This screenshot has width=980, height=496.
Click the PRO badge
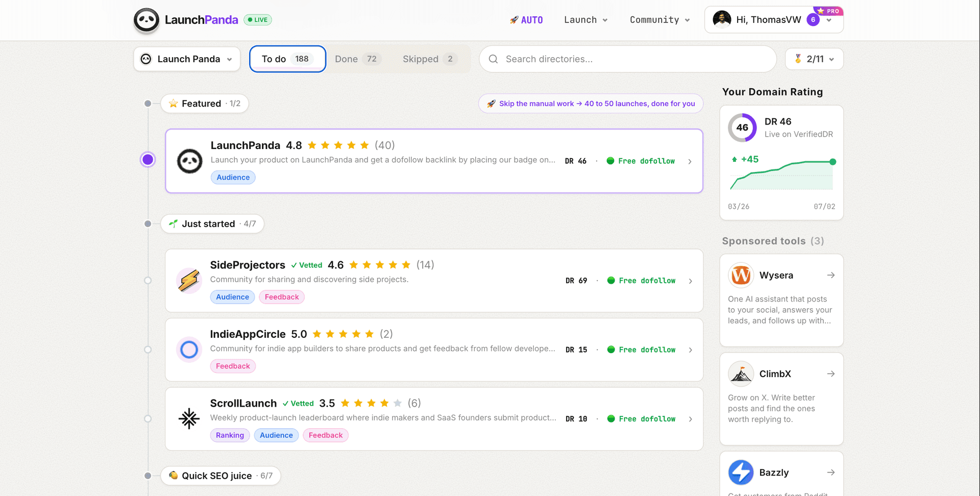(x=828, y=11)
